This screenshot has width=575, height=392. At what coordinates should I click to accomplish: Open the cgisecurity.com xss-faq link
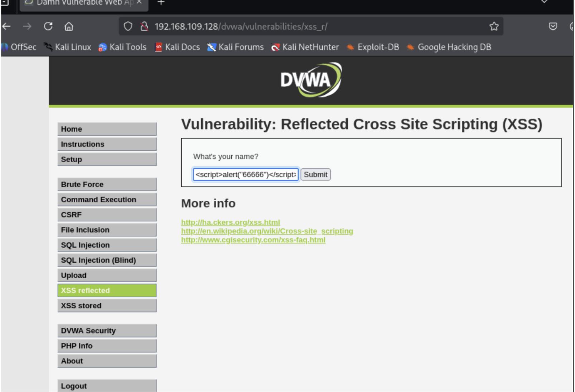tap(253, 240)
